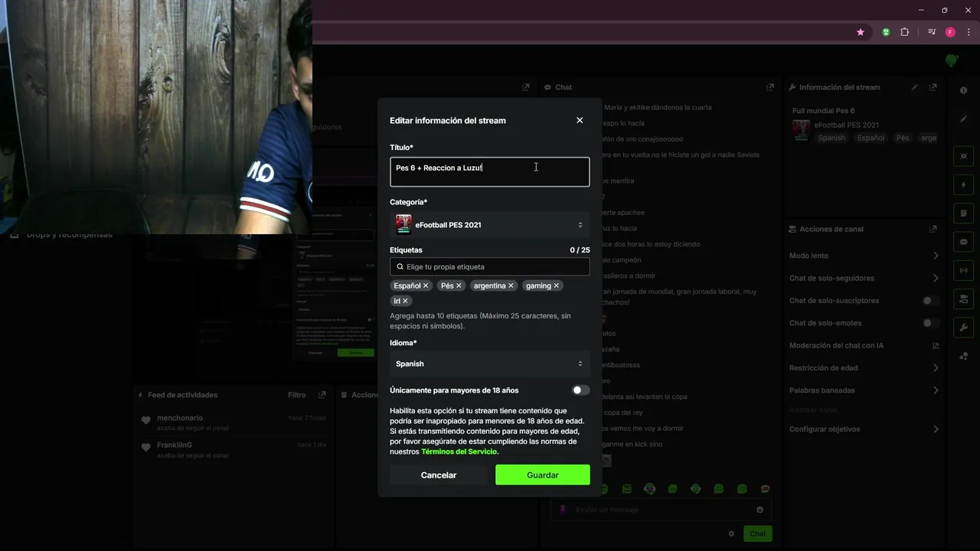The height and width of the screenshot is (551, 980).
Task: Click the screen capture icon in right sidebar
Action: [963, 156]
